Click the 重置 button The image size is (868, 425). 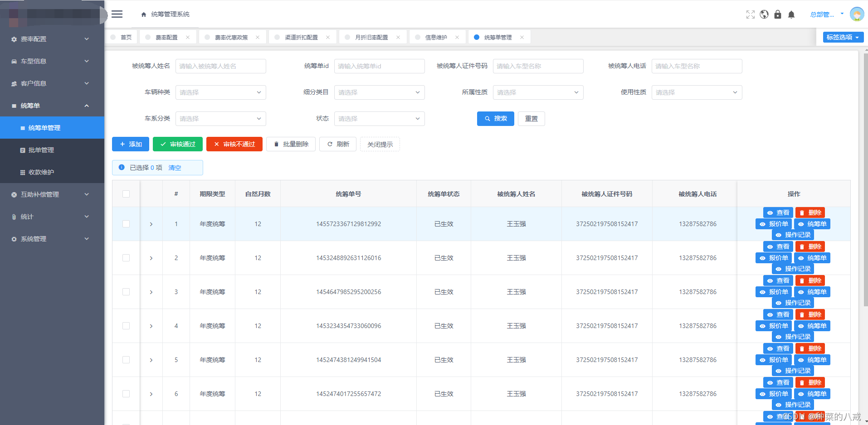(x=532, y=119)
